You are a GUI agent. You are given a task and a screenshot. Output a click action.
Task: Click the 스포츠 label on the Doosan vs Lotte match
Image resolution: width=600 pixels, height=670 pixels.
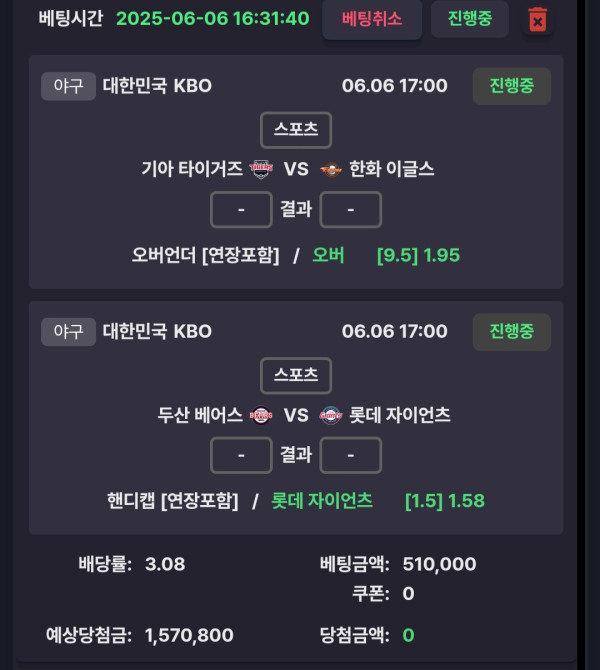[x=296, y=376]
